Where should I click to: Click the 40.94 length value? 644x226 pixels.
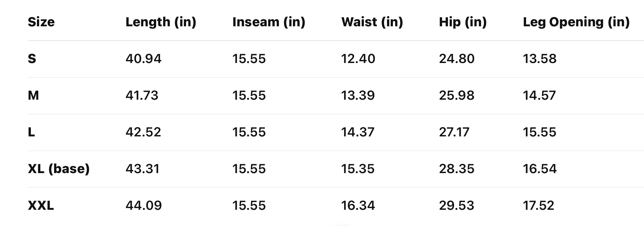pos(143,59)
